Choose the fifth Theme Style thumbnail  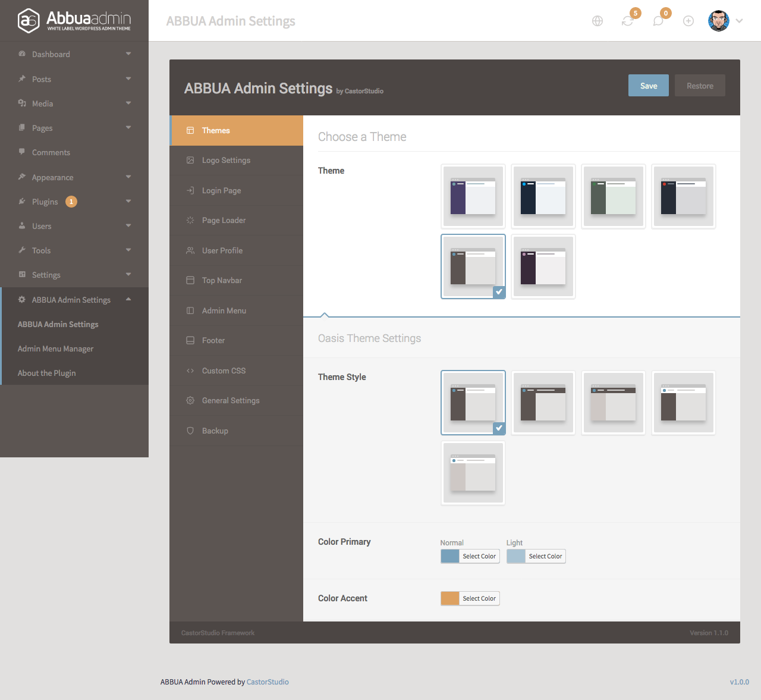473,473
